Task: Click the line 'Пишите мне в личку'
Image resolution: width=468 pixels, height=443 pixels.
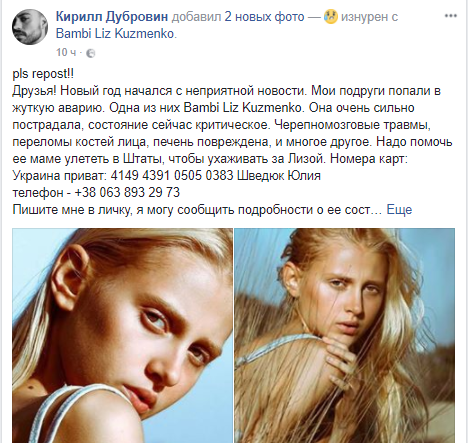Action: point(71,210)
